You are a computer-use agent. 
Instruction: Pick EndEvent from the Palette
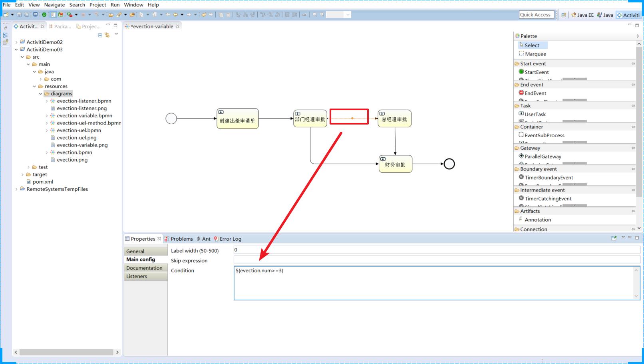point(532,93)
